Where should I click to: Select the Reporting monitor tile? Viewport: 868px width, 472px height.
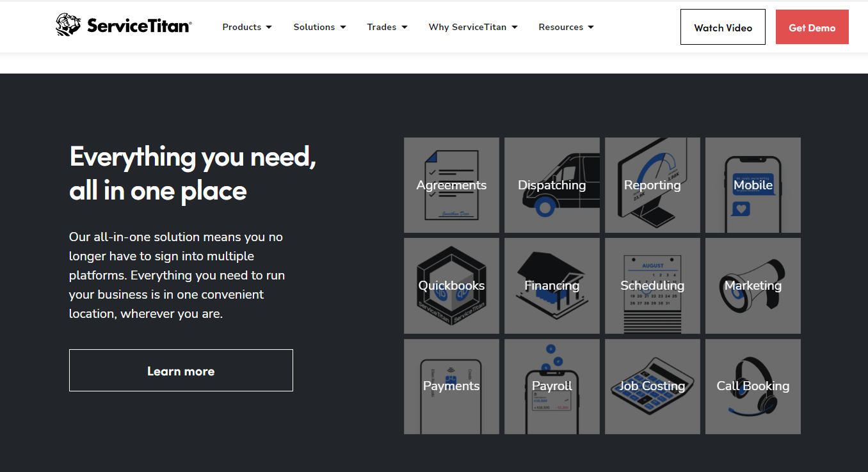(652, 185)
